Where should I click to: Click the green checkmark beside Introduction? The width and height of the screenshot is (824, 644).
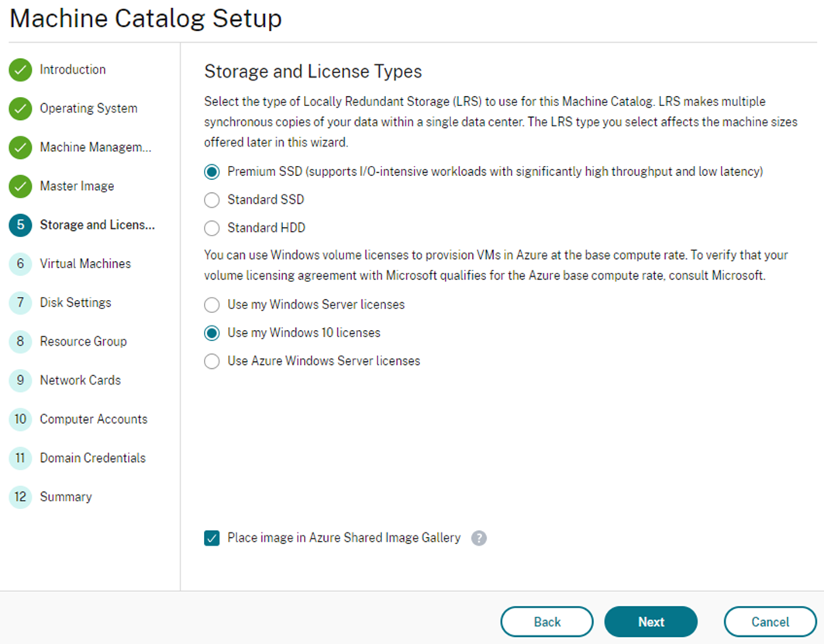click(x=20, y=69)
